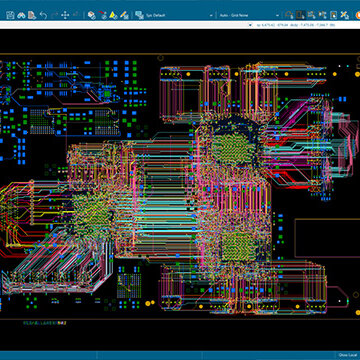Expand the Sys: Default scheme dropdown

[x=211, y=15]
